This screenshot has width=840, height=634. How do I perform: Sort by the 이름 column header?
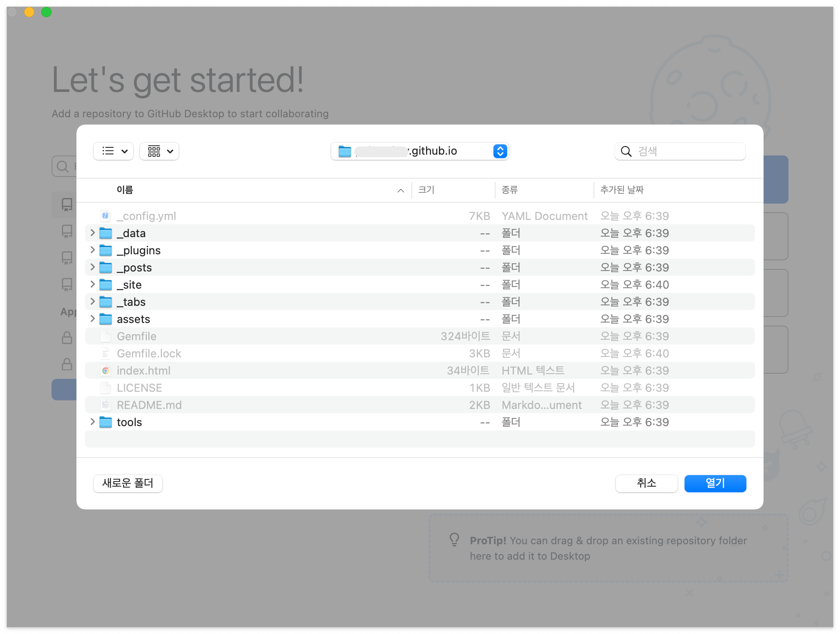125,190
